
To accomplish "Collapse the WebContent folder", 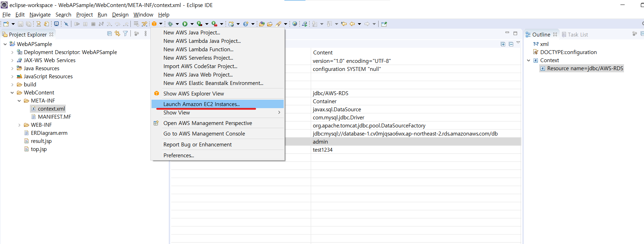I will 12,93.
